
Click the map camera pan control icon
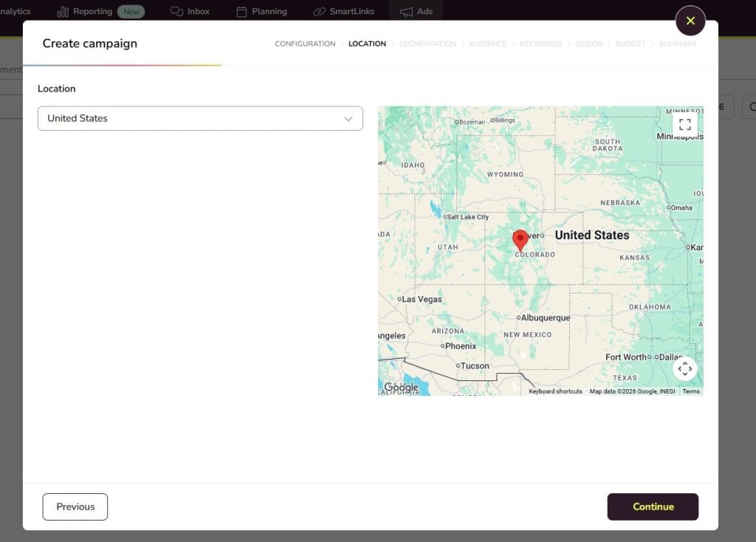684,369
